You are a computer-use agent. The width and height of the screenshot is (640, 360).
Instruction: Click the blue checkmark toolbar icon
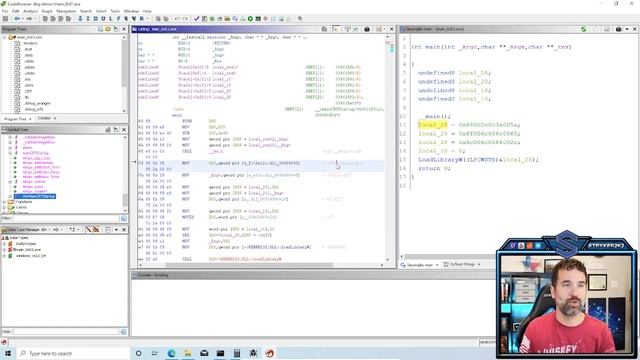pos(197,19)
